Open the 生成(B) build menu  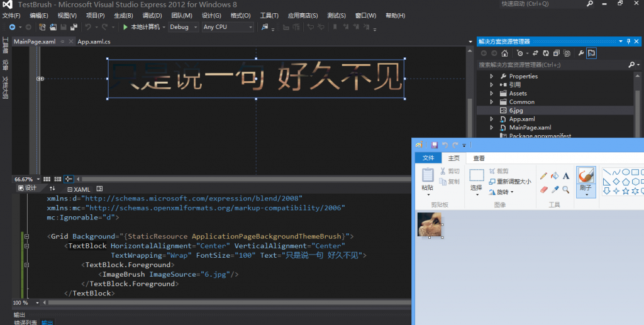pos(123,16)
